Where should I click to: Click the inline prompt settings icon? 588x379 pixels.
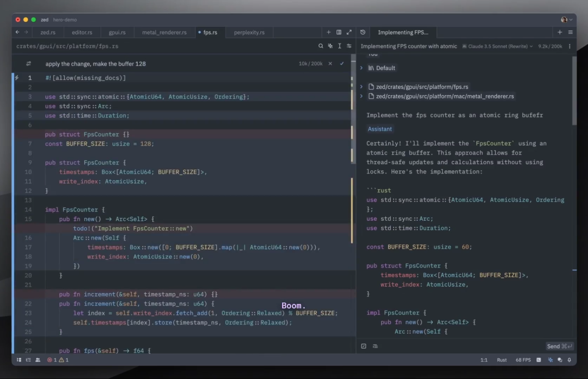28,64
